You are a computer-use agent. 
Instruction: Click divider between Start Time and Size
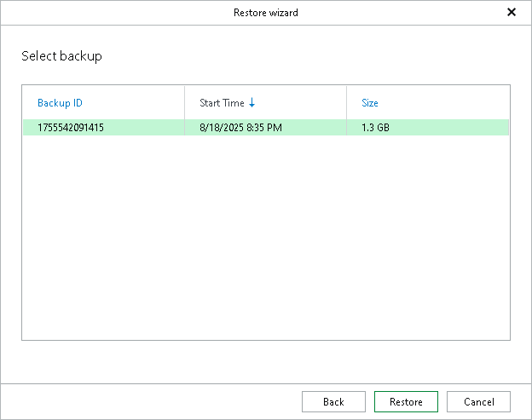[346, 103]
